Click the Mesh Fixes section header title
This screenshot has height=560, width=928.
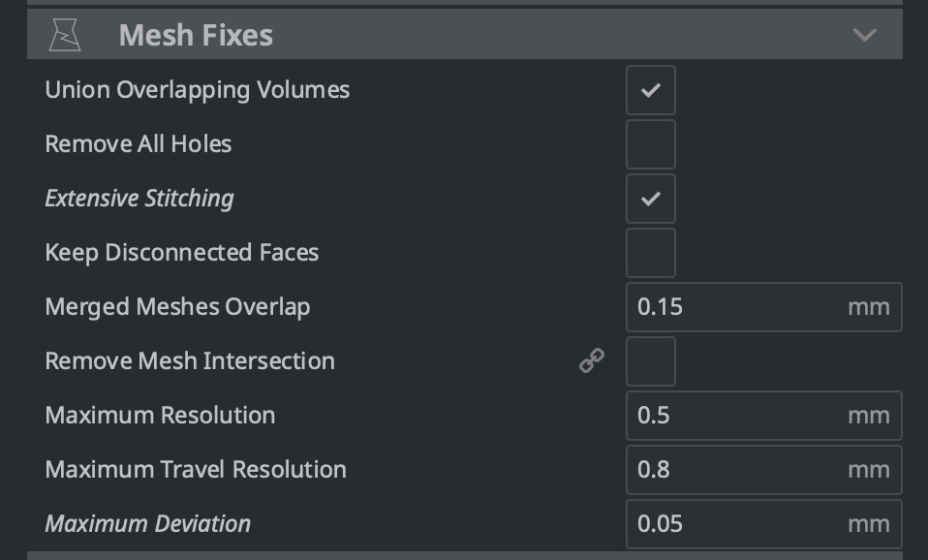pyautogui.click(x=196, y=35)
